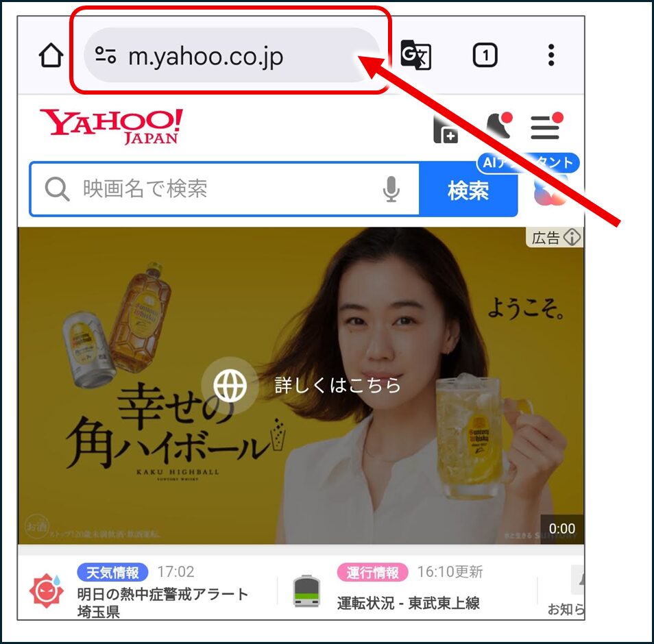Click the train status icon
This screenshot has height=644, width=654.
(306, 591)
